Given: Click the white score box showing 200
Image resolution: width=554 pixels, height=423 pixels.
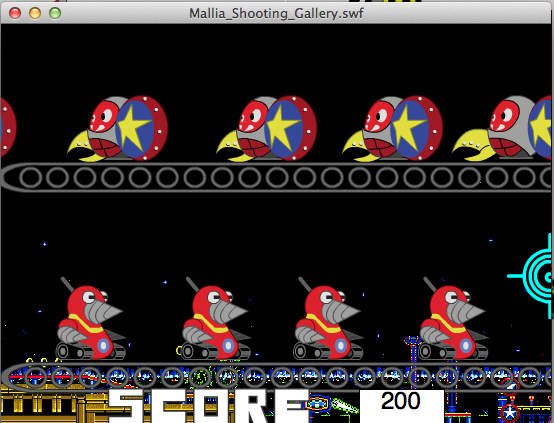Looking at the screenshot, I should pos(401,406).
